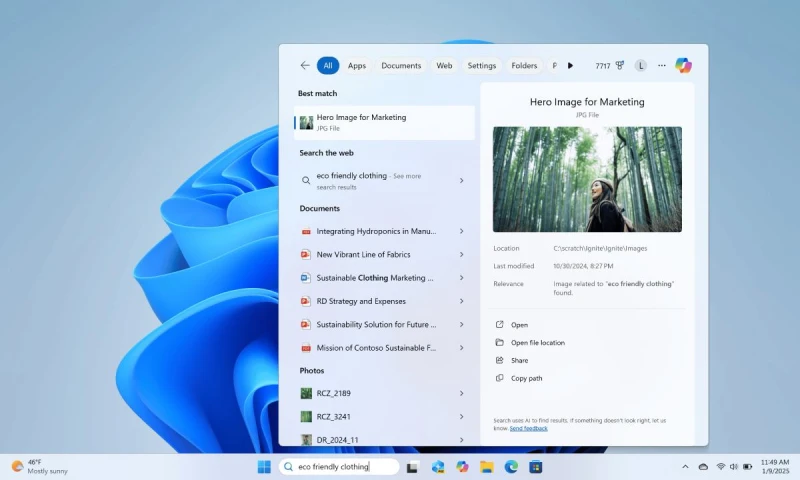Click Copy path action
800x480 pixels.
click(x=527, y=378)
